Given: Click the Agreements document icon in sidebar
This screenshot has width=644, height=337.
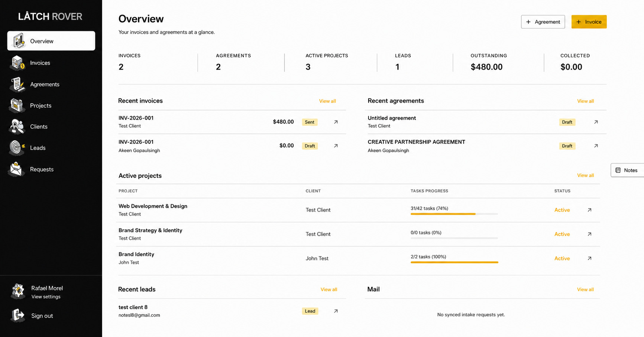Looking at the screenshot, I should 17,84.
